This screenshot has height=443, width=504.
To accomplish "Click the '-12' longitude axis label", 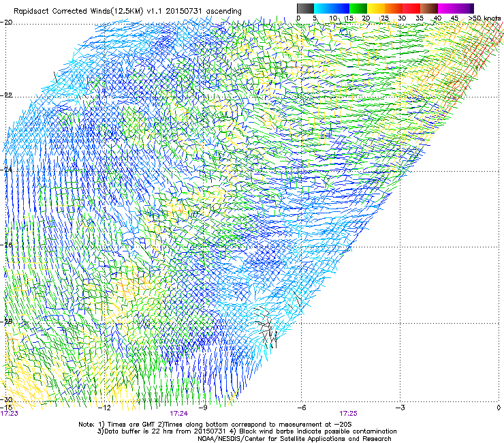I will click(104, 408).
